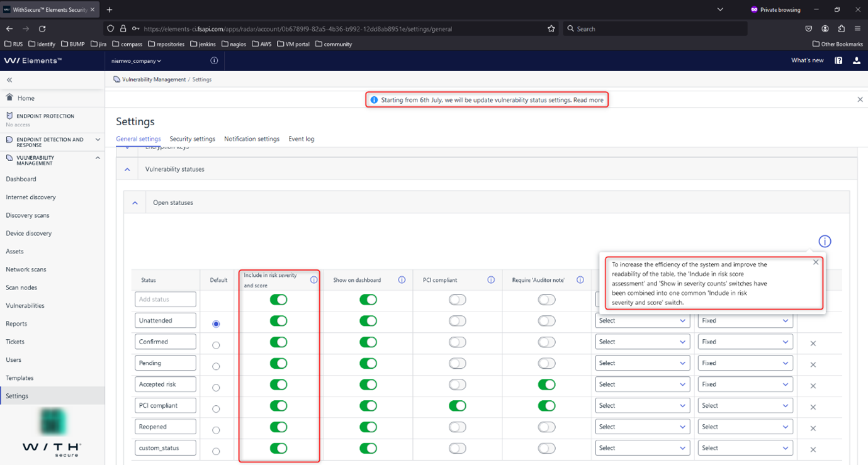The image size is (868, 465).
Task: Open first Select dropdown in Pending row
Action: coord(642,363)
